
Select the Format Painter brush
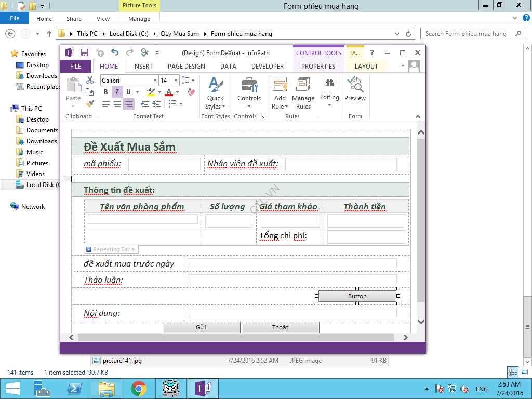point(90,104)
